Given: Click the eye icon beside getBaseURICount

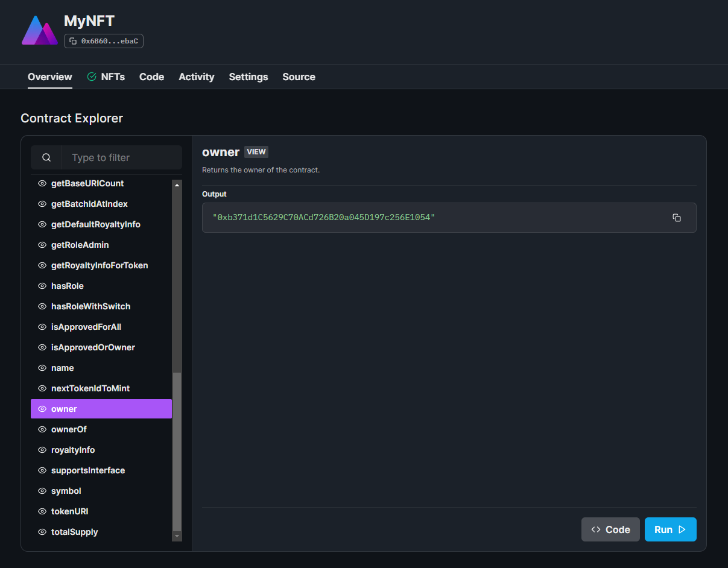Looking at the screenshot, I should point(42,183).
